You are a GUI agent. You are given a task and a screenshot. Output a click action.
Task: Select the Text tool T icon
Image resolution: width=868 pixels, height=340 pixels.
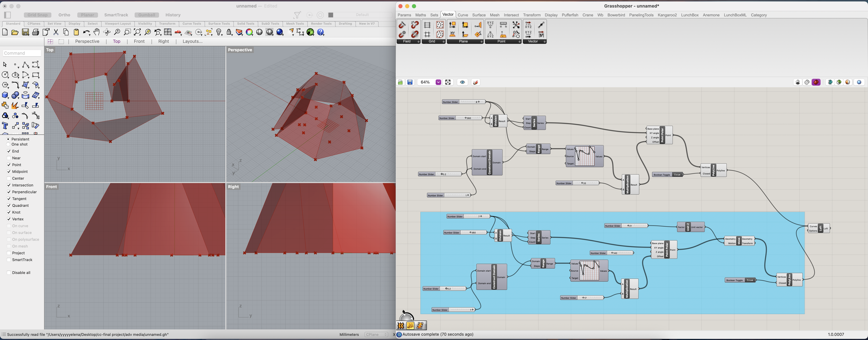pos(5,126)
